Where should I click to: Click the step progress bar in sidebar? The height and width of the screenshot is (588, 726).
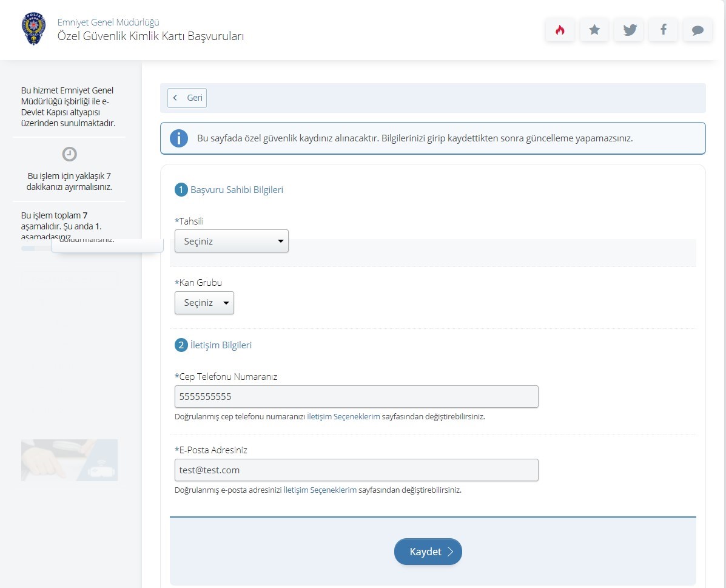coord(35,248)
